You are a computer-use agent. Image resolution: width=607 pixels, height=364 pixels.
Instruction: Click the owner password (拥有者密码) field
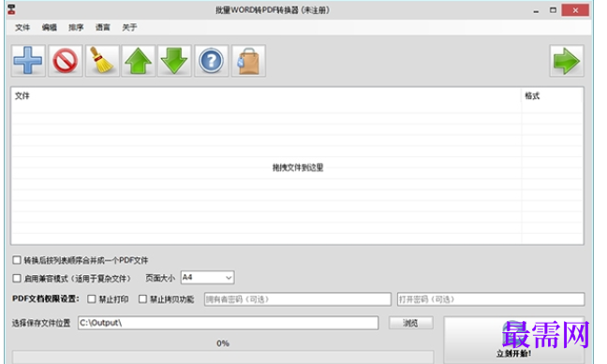pyautogui.click(x=298, y=299)
